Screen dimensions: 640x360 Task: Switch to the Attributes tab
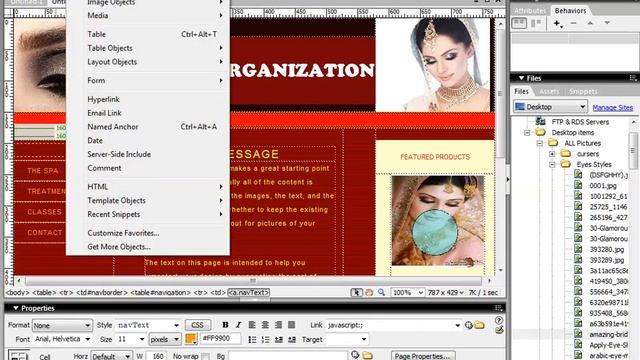[x=529, y=11]
